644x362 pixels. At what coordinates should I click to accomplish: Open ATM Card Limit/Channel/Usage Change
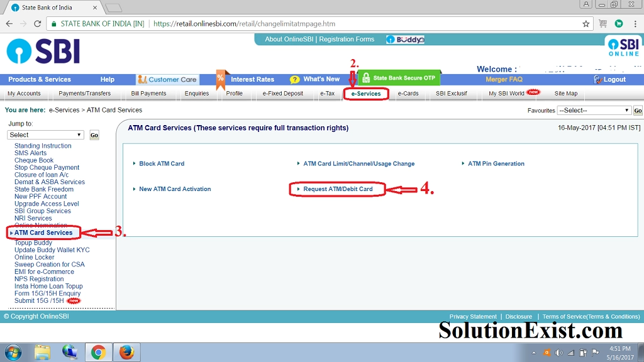coord(359,164)
